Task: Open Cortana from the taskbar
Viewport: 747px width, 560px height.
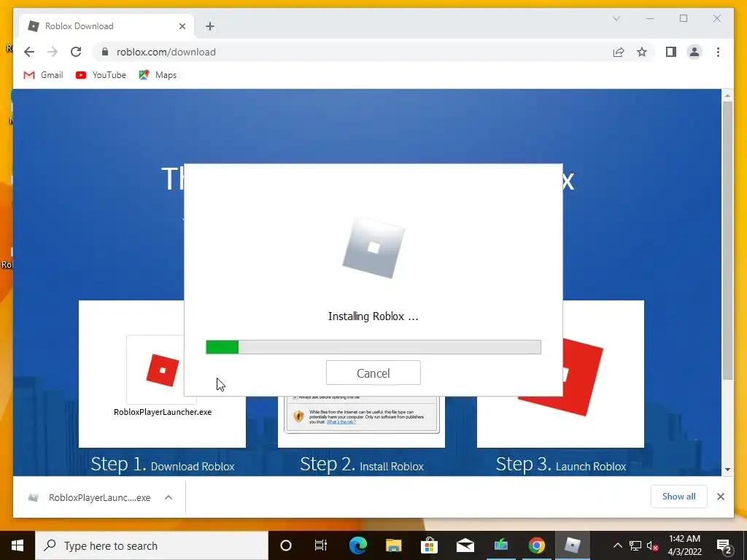Action: pos(285,545)
